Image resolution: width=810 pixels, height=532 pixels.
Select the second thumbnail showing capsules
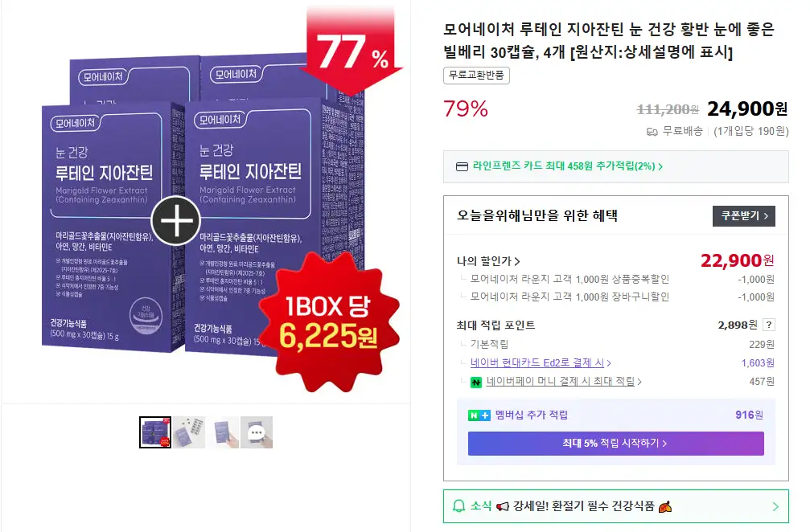[x=188, y=432]
